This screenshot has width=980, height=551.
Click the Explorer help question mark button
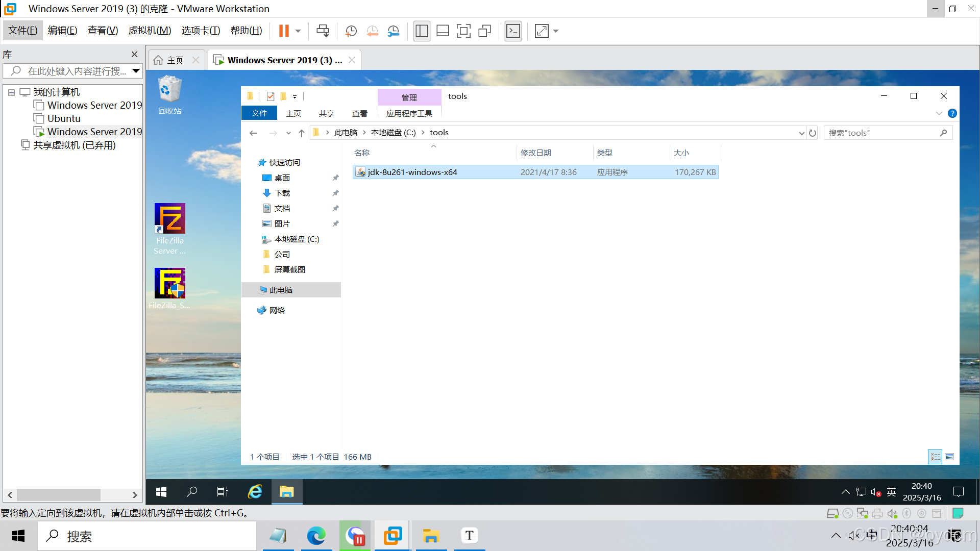pyautogui.click(x=952, y=113)
